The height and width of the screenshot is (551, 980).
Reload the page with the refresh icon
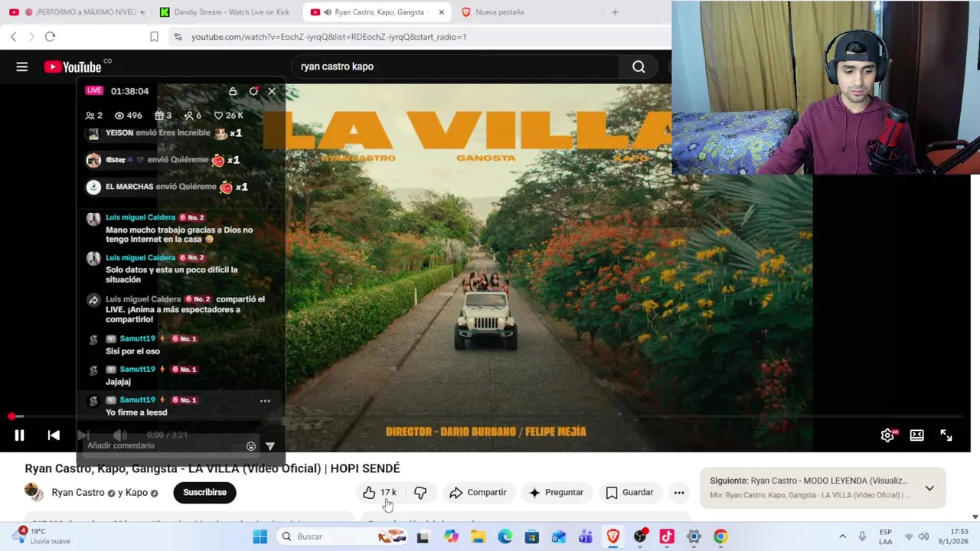pyautogui.click(x=51, y=37)
